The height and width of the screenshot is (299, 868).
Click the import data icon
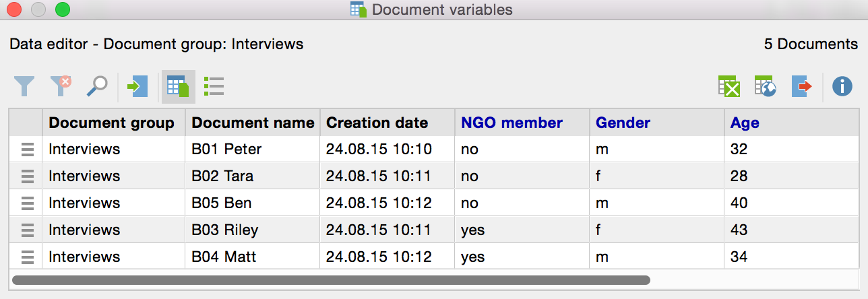pyautogui.click(x=137, y=86)
